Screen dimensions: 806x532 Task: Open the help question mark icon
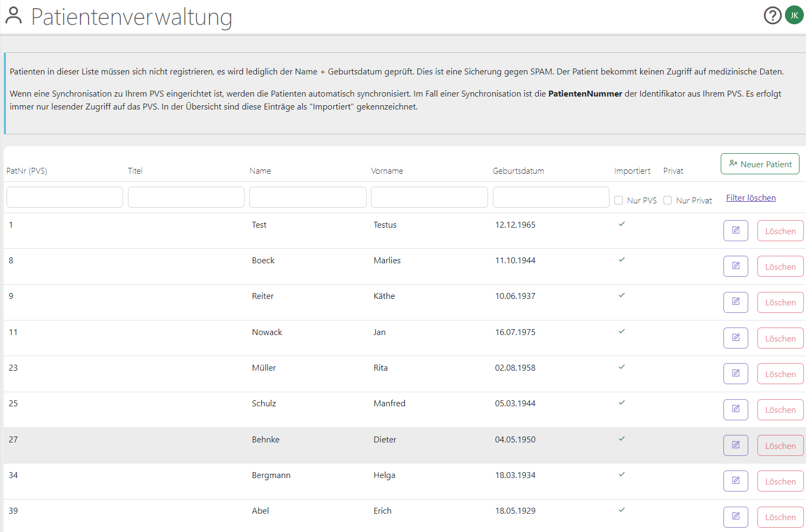(x=773, y=16)
